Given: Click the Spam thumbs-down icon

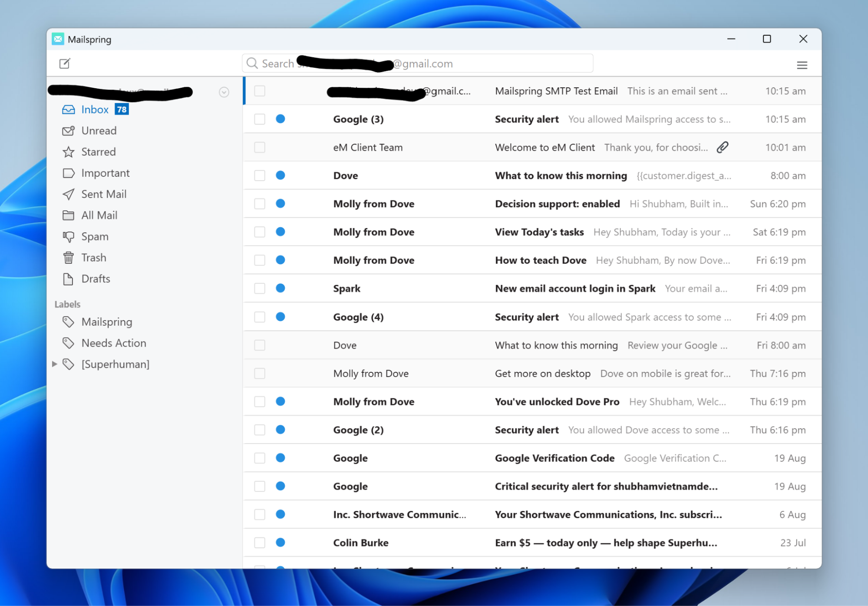Looking at the screenshot, I should pyautogui.click(x=69, y=237).
